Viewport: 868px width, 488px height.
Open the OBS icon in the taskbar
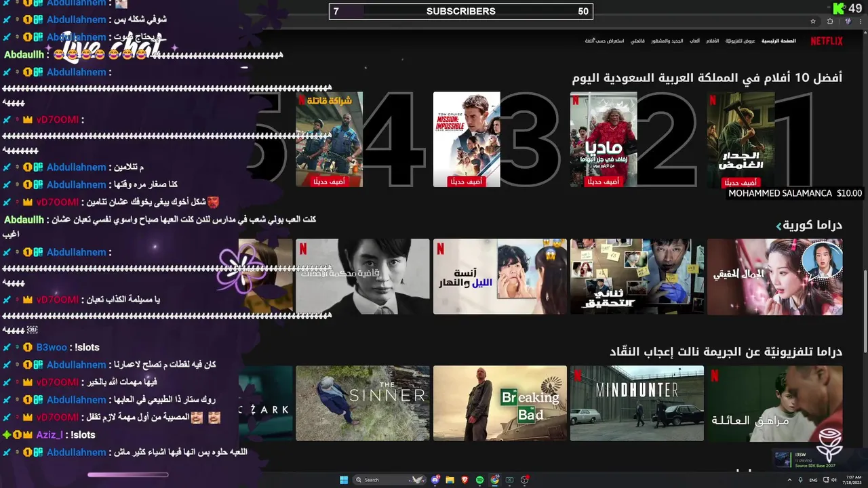(525, 480)
